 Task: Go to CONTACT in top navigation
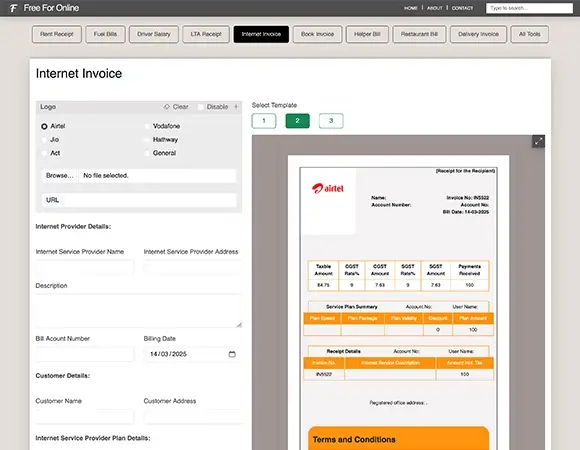point(462,8)
